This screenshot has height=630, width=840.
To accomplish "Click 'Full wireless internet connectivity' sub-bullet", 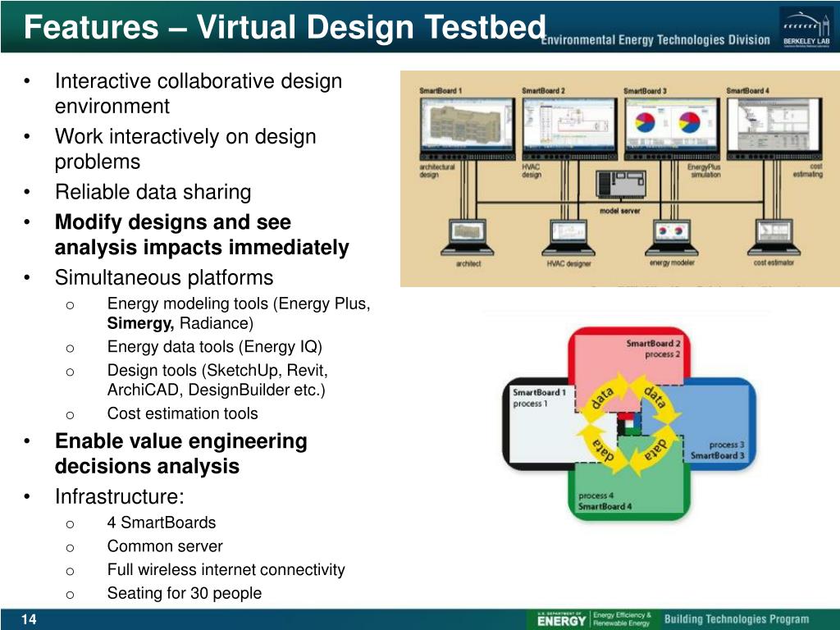I will (226, 570).
